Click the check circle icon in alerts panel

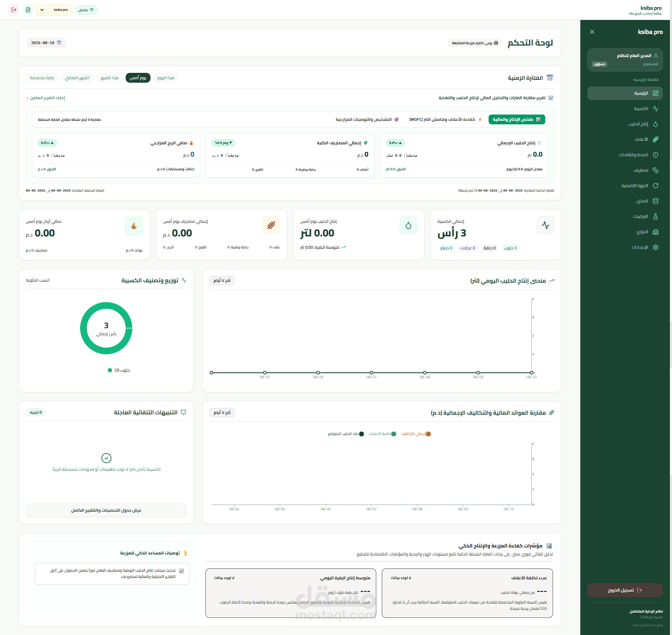coord(106,458)
